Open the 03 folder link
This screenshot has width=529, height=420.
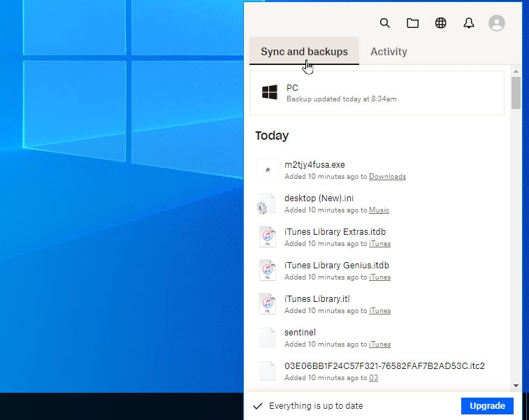coord(373,378)
